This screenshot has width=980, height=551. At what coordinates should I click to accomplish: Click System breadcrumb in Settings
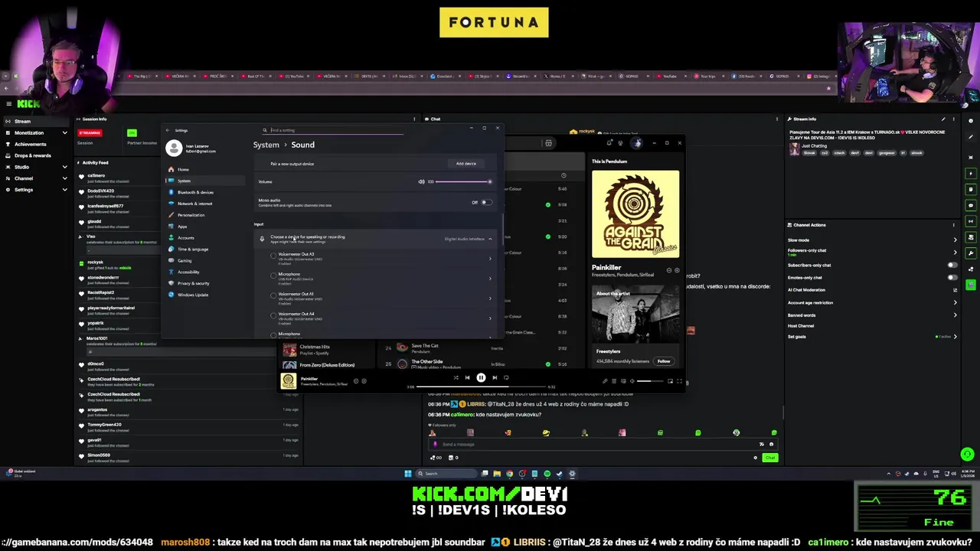[x=266, y=145]
